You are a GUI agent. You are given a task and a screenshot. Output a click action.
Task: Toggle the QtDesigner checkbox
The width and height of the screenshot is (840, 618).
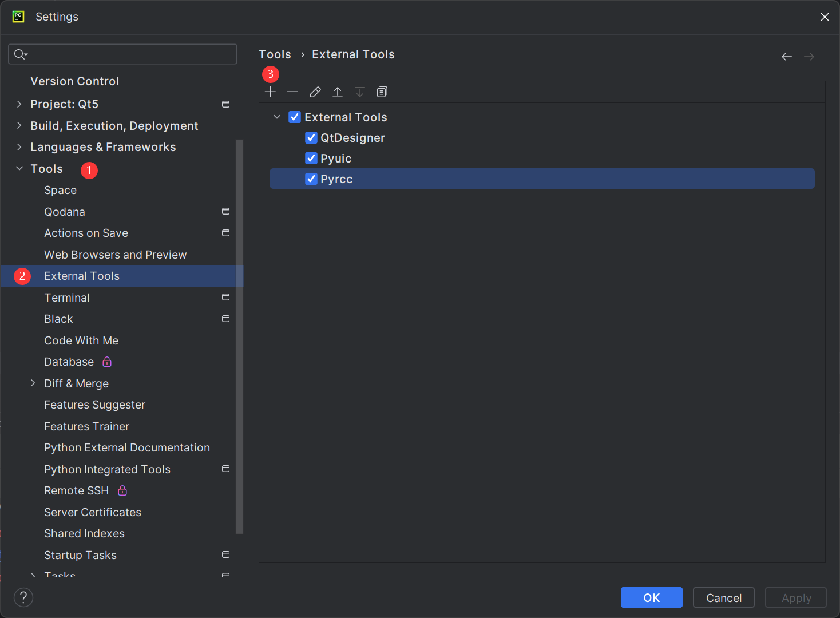[x=311, y=138]
